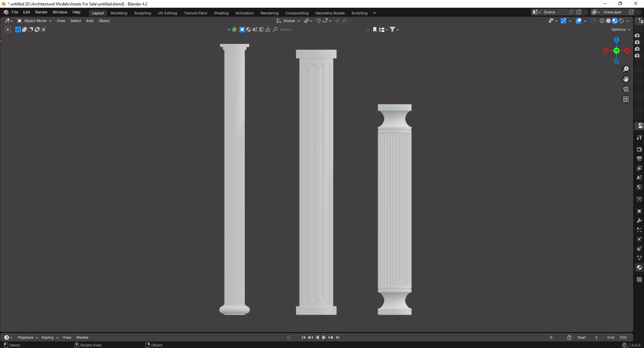This screenshot has width=644, height=348.
Task: Open the filter funnel dropdown
Action: [394, 30]
